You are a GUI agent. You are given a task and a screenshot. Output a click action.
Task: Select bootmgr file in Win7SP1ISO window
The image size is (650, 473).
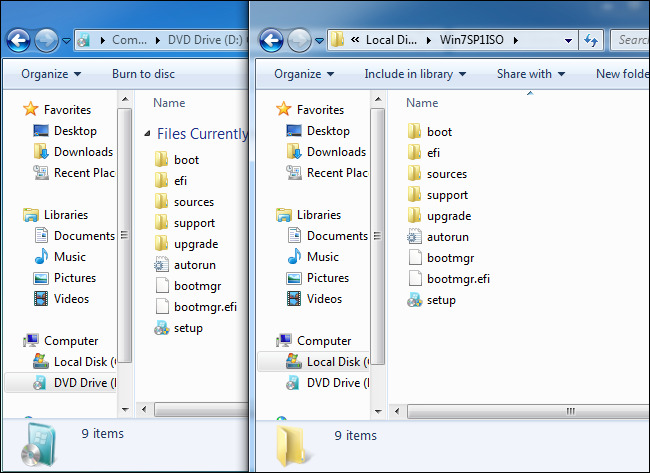tap(441, 258)
